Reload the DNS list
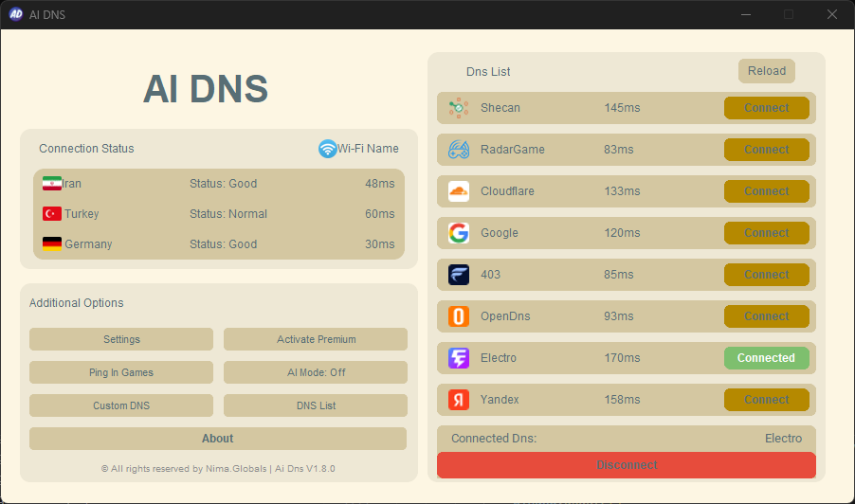The image size is (855, 504). click(766, 71)
